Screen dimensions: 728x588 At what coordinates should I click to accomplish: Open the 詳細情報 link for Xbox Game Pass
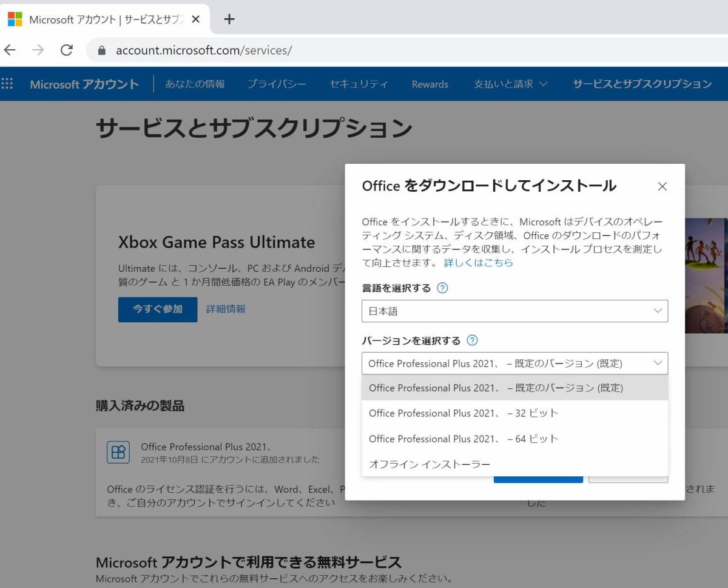(x=226, y=309)
